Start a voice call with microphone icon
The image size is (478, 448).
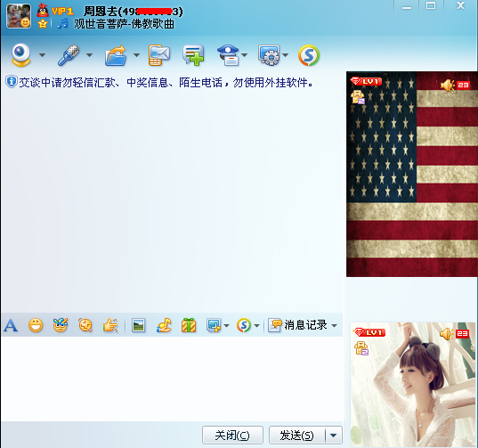pos(69,55)
